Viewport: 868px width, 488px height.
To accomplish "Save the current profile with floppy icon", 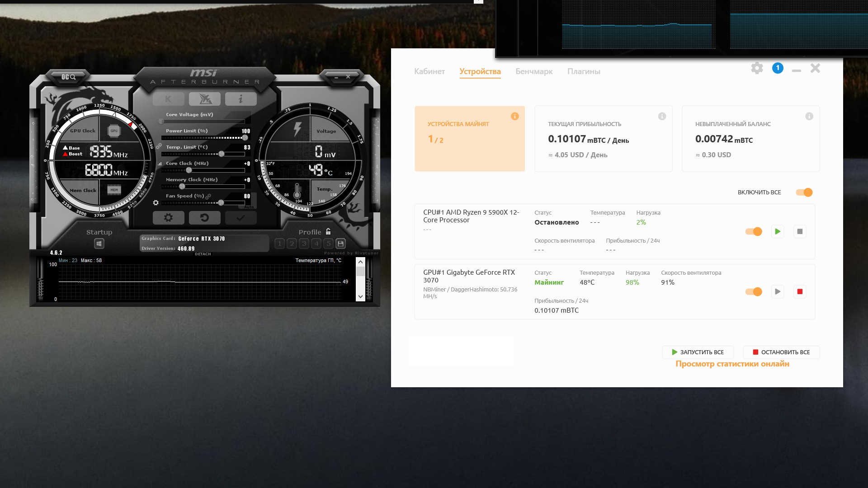I will tap(341, 244).
